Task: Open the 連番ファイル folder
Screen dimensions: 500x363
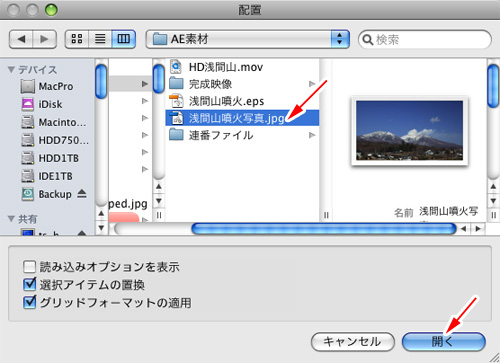Action: [242, 135]
